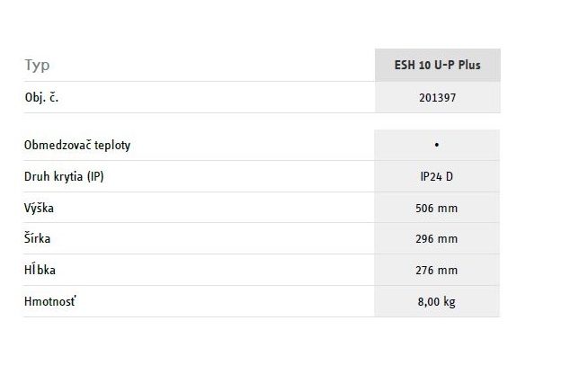Screen dimensions: 561x392
Task: Select the 276 mm depth value
Action: [437, 270]
